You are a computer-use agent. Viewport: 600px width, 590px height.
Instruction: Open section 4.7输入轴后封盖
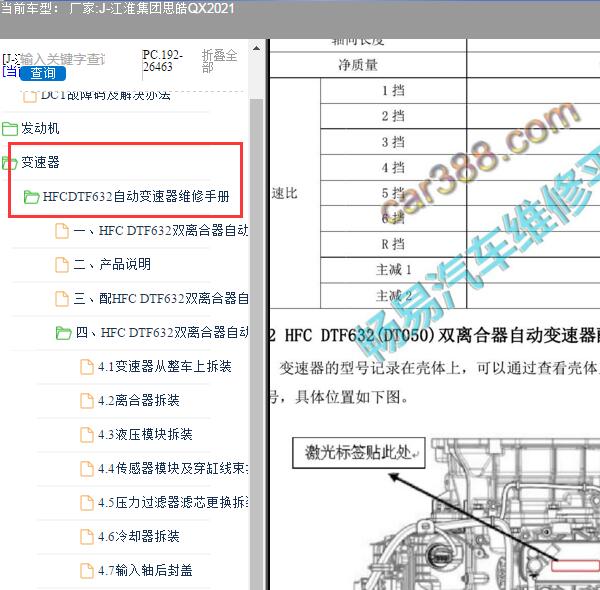(145, 570)
